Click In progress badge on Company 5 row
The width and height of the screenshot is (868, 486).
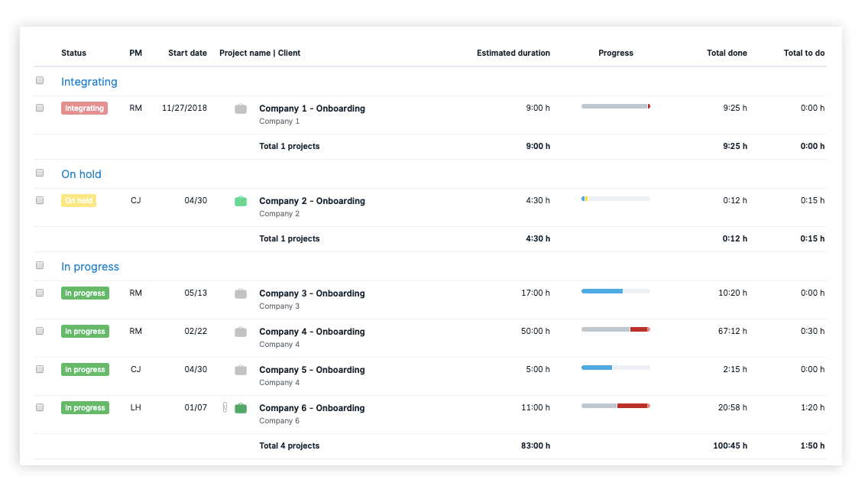pyautogui.click(x=85, y=369)
